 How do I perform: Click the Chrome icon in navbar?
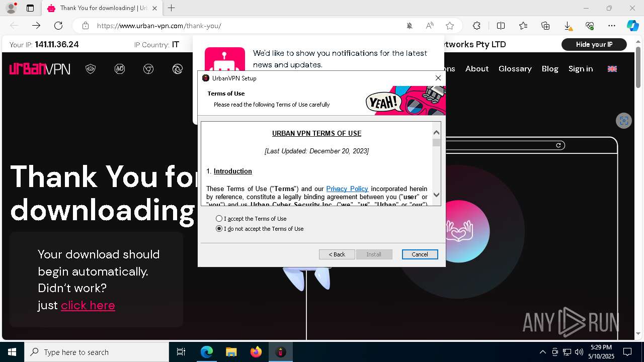point(148,69)
